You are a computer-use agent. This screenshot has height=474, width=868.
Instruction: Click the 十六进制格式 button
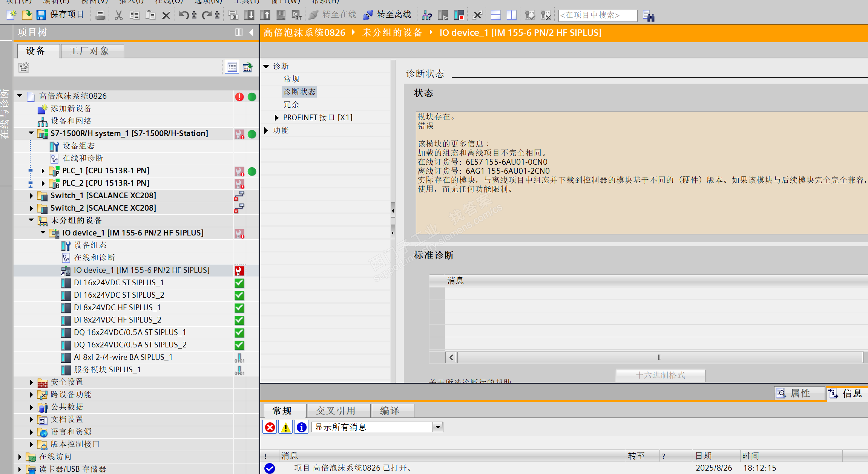660,375
